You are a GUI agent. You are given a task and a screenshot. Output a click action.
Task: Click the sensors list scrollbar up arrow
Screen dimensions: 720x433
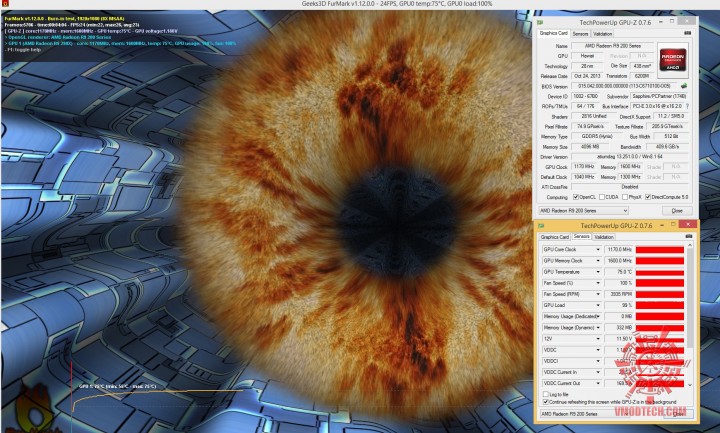point(690,246)
